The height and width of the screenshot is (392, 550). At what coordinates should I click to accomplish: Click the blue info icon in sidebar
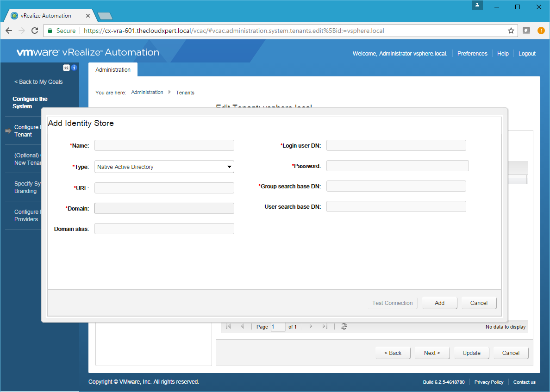[74, 68]
